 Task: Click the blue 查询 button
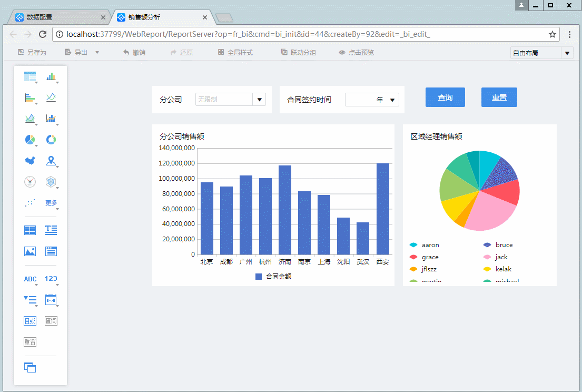point(445,97)
